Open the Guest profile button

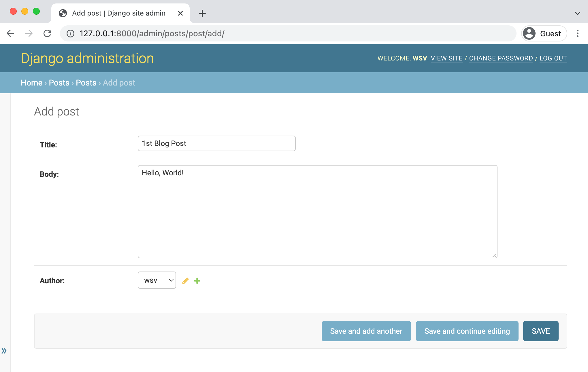point(544,33)
